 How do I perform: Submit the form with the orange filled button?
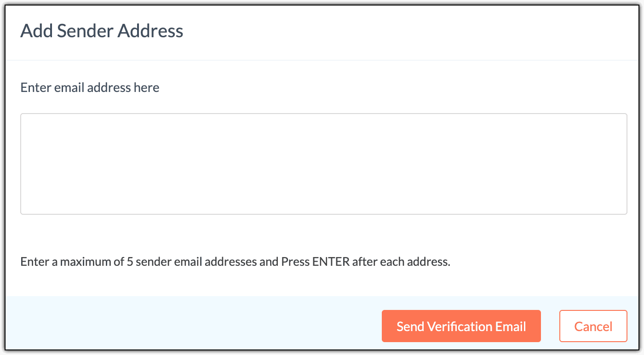461,326
